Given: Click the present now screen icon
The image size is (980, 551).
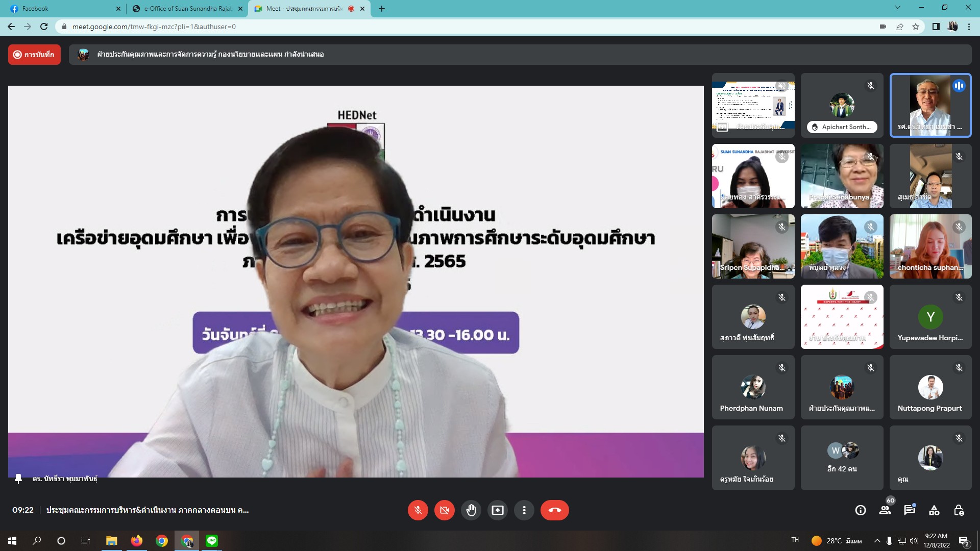Looking at the screenshot, I should (497, 510).
